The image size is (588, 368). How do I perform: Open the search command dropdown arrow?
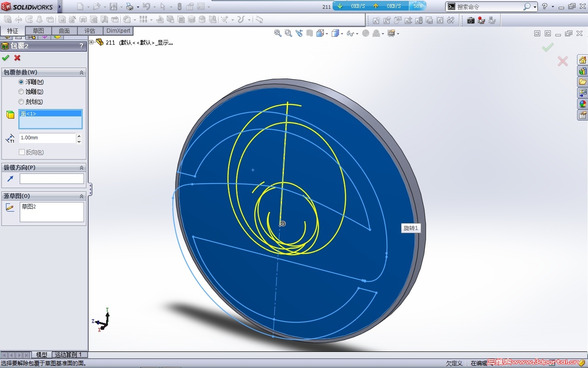pyautogui.click(x=535, y=7)
